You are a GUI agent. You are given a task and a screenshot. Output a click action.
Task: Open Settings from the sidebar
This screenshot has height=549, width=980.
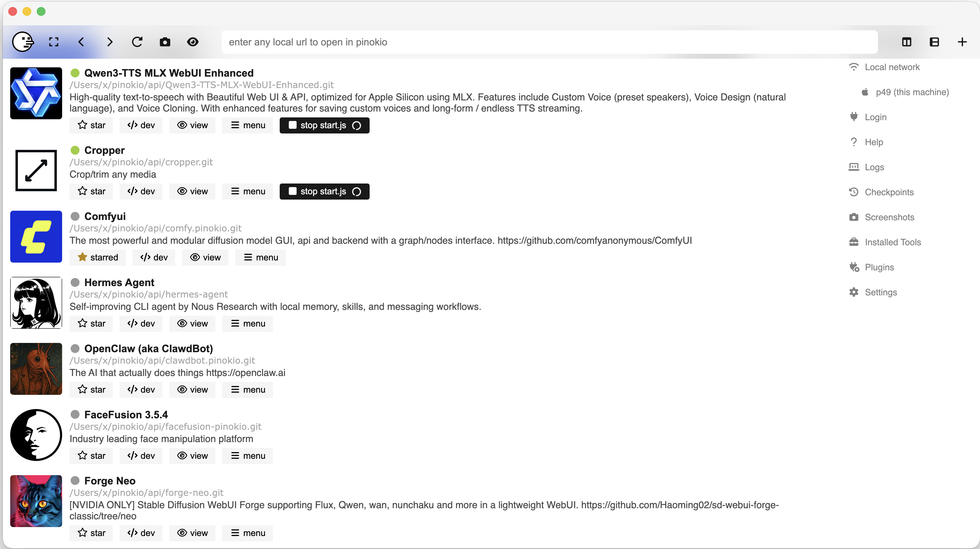[x=881, y=292]
